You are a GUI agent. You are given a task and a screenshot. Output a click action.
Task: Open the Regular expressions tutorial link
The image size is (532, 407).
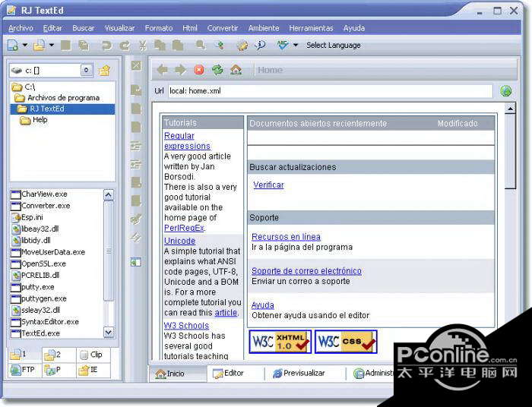coord(187,141)
